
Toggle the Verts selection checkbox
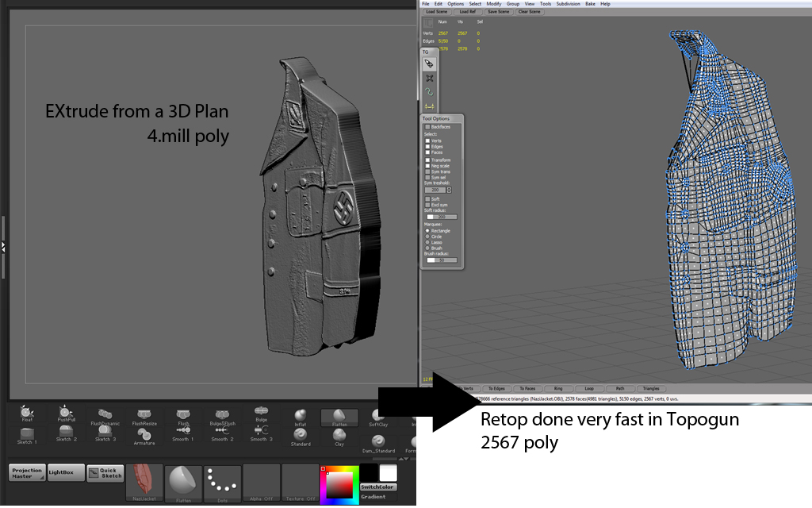point(427,141)
